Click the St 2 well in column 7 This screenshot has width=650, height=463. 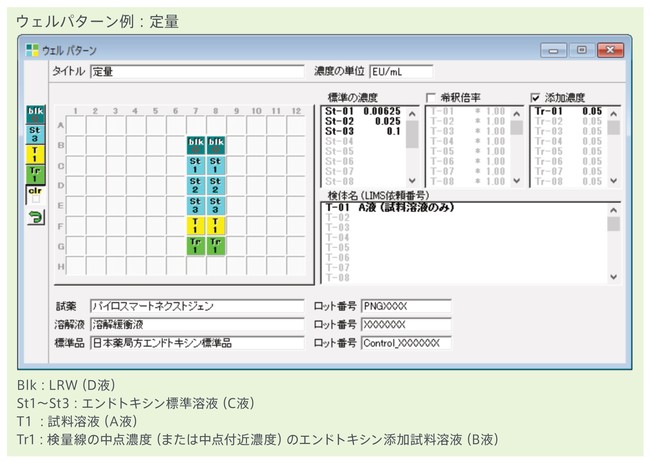point(196,185)
